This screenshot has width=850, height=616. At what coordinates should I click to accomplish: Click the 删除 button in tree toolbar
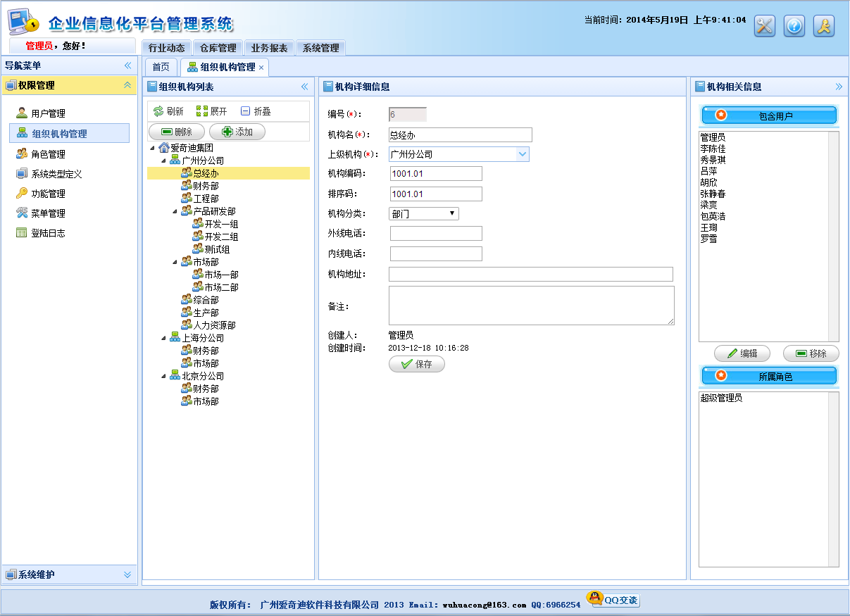tap(176, 132)
